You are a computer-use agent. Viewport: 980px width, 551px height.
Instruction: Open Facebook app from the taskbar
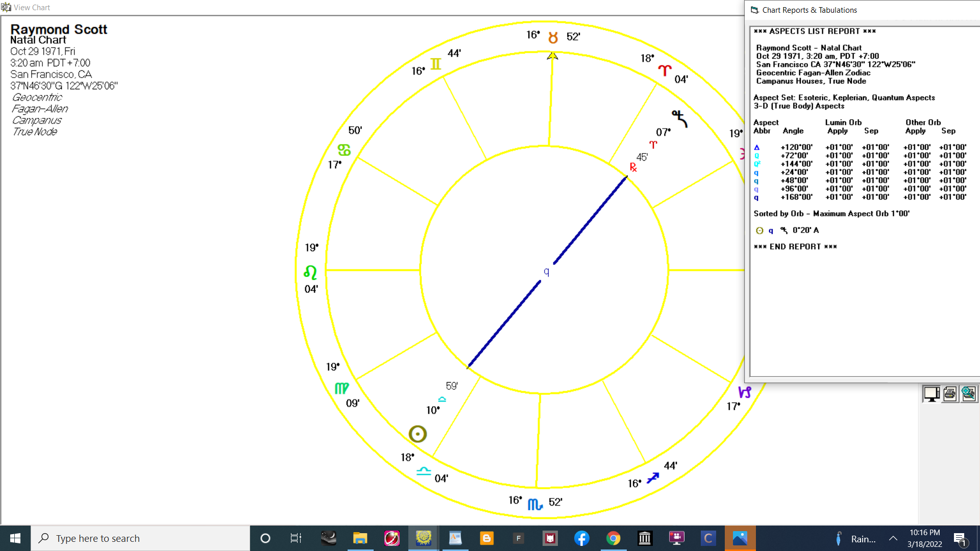point(581,538)
